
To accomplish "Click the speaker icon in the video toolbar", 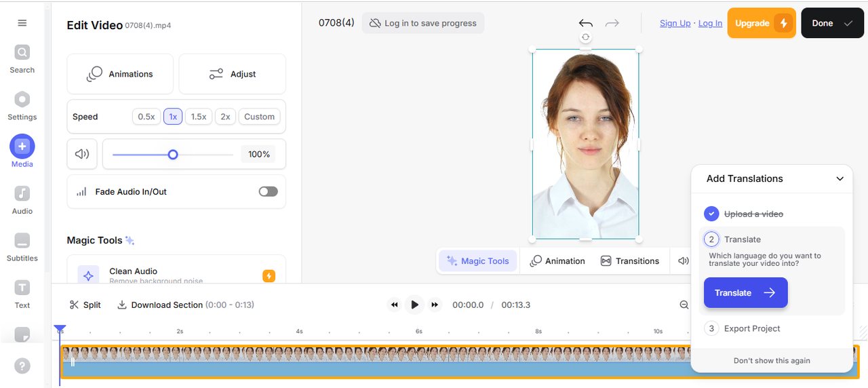I will 683,261.
